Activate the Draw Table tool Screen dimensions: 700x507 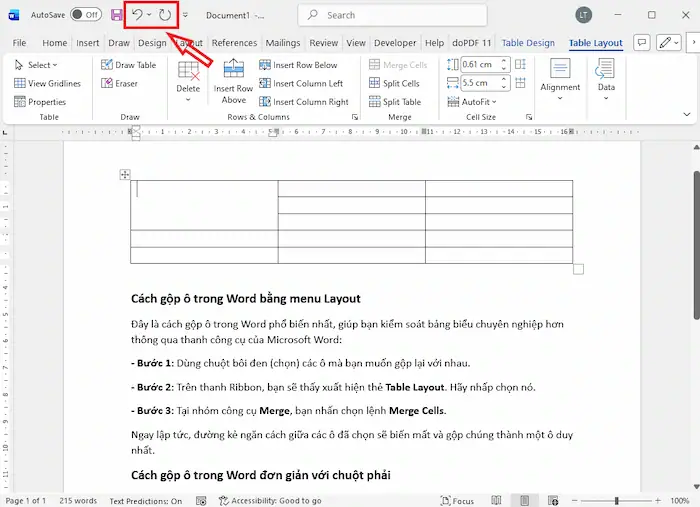click(x=129, y=65)
